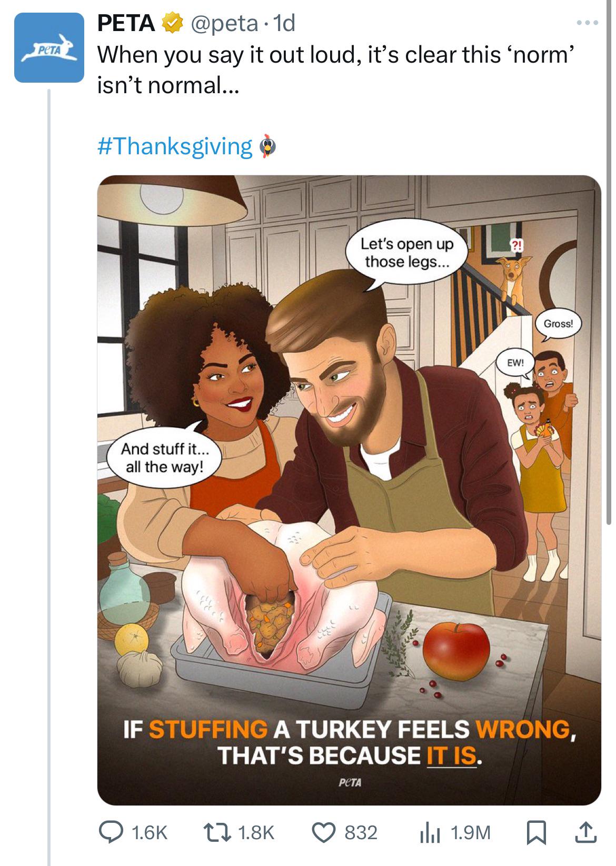Click the 1.9M views count
Viewport: 616px width, 866px height.
pyautogui.click(x=471, y=832)
